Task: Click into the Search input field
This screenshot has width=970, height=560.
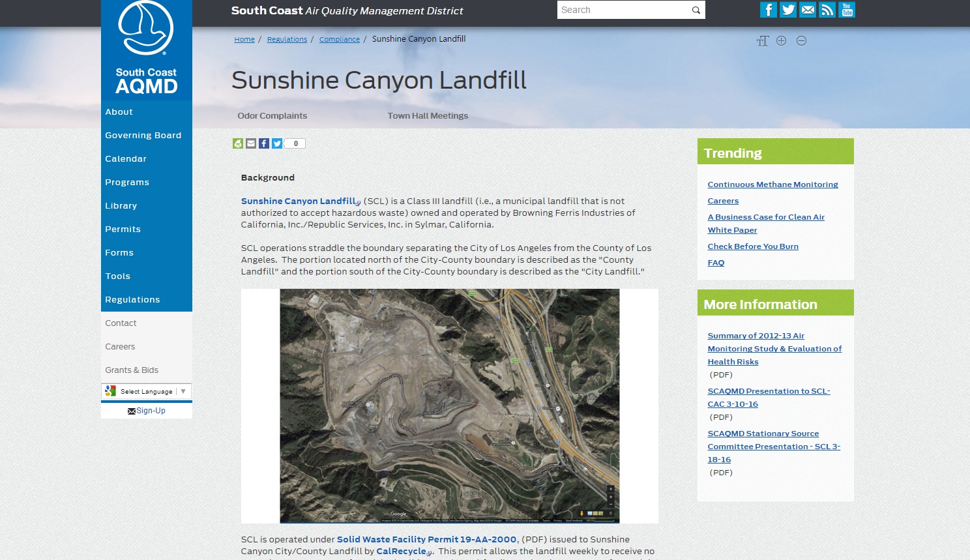Action: point(623,10)
